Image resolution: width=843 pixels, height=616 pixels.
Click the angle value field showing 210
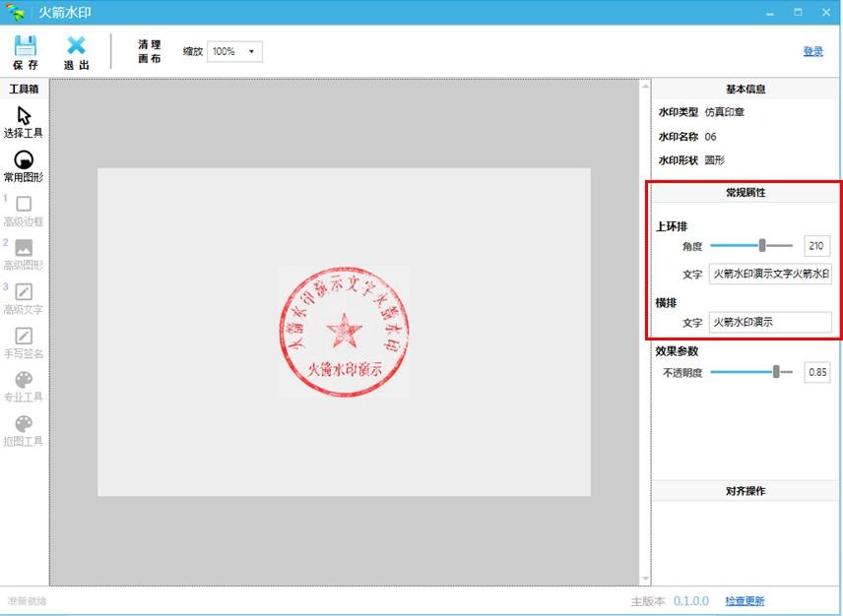coord(816,246)
